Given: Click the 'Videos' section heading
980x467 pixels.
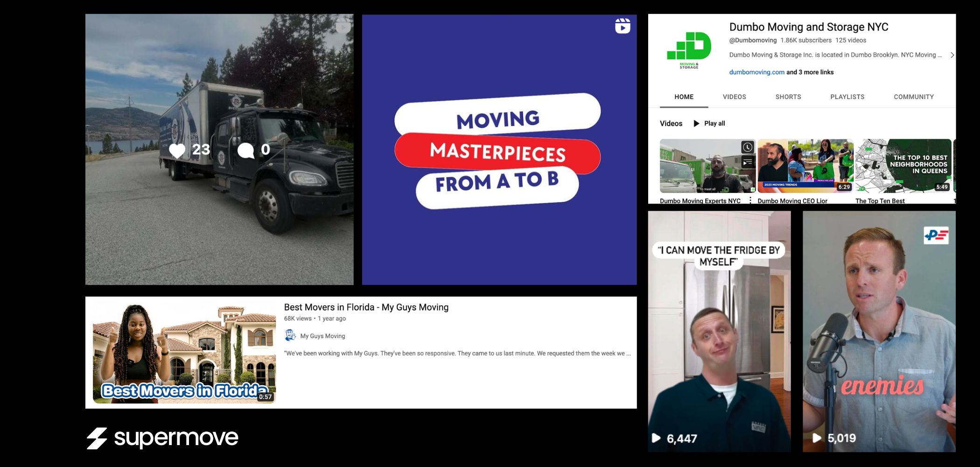Looking at the screenshot, I should tap(671, 123).
